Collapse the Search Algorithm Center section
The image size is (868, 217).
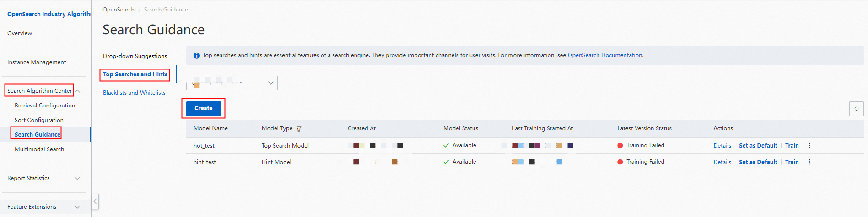(x=78, y=91)
